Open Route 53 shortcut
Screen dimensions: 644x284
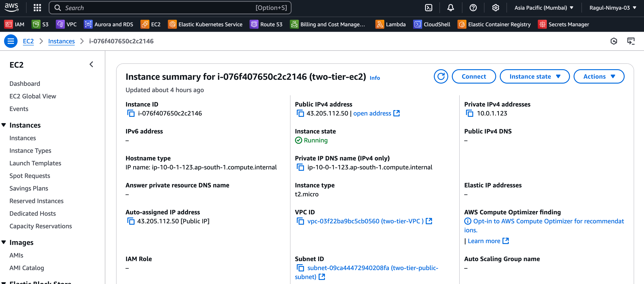point(266,24)
